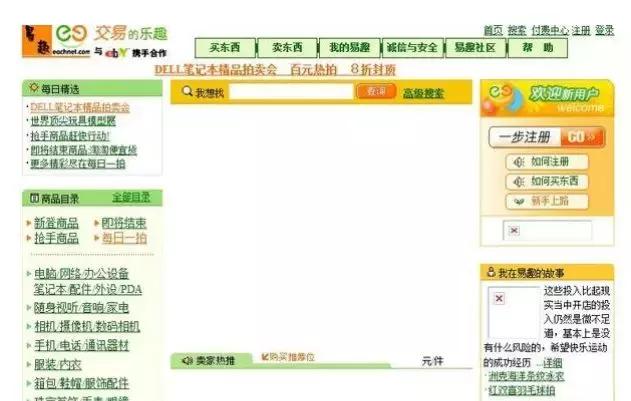Open 相机/摄像机/数码相机 category
631x401 pixels.
[x=87, y=327]
